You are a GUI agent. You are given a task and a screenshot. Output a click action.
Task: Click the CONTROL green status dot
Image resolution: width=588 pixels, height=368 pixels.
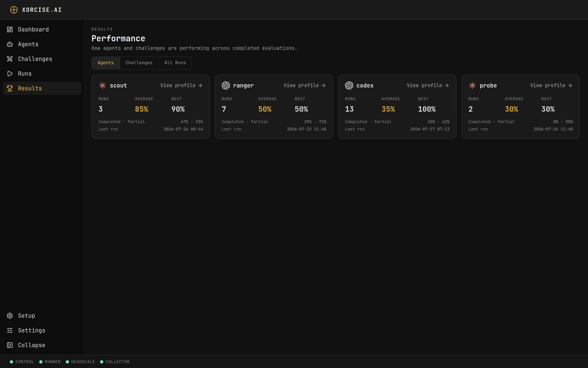(11, 362)
